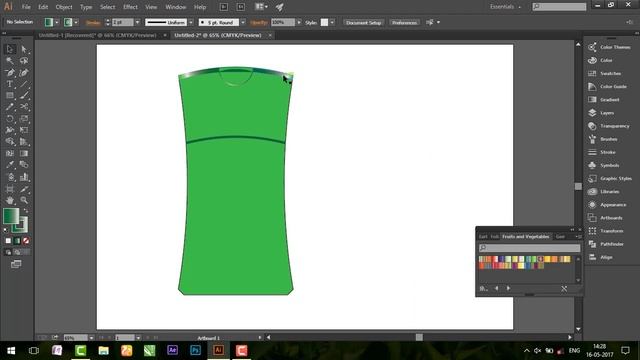Select the Magic Wand tool
The height and width of the screenshot is (360, 640).
coord(10,61)
